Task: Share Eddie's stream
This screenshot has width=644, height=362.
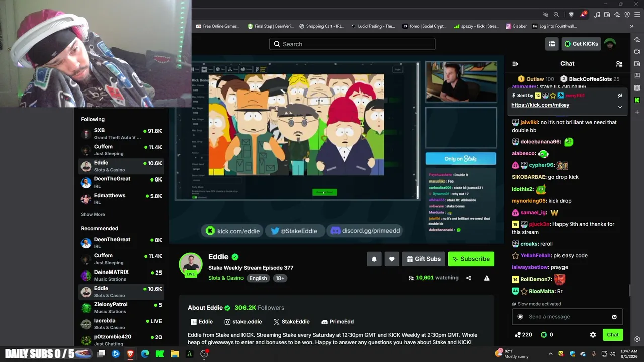Action: pos(469,278)
